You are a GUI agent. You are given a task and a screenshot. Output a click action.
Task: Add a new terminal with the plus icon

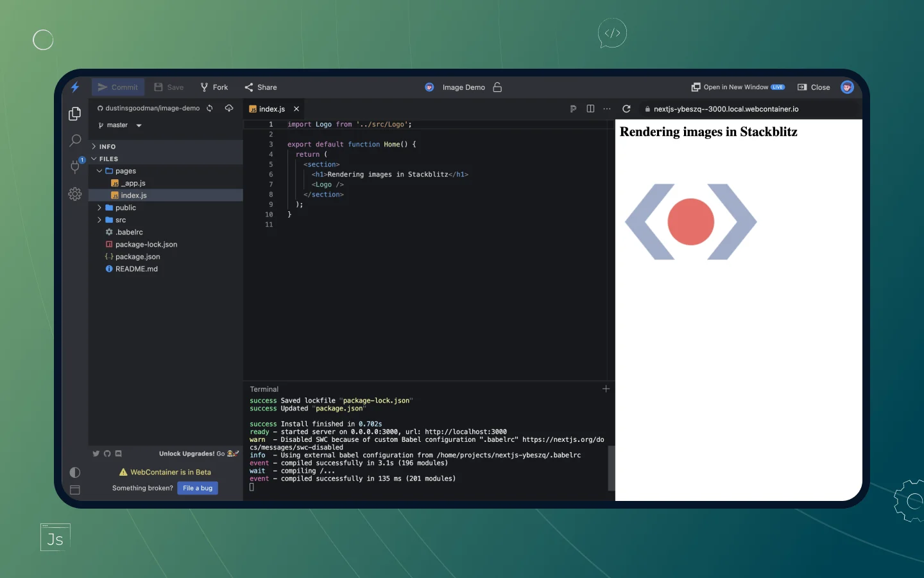point(606,389)
